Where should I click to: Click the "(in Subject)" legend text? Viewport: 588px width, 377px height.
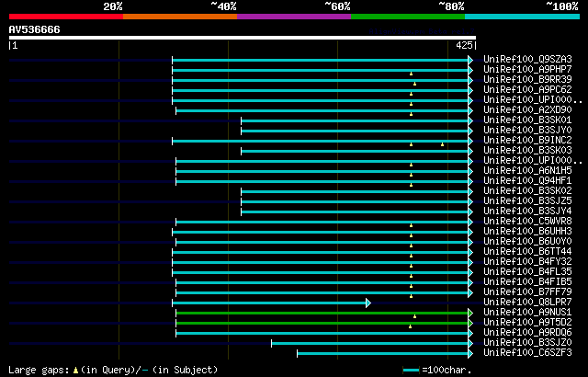tap(186, 371)
